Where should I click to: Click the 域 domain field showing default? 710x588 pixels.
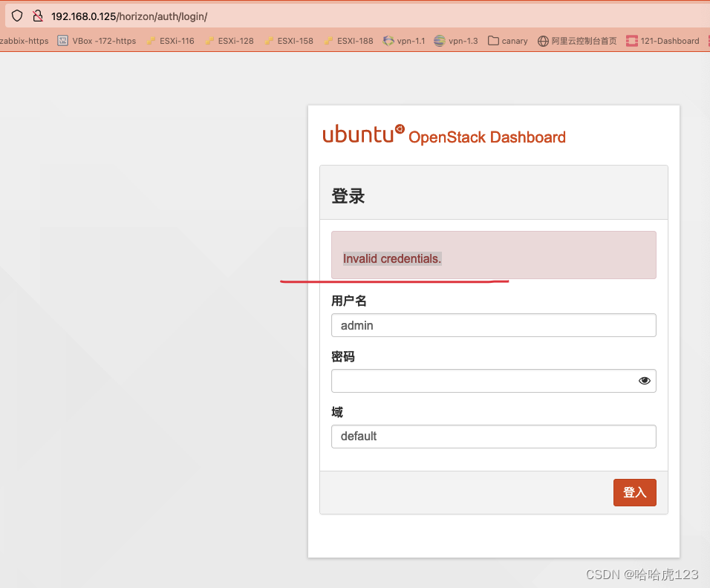pyautogui.click(x=493, y=437)
